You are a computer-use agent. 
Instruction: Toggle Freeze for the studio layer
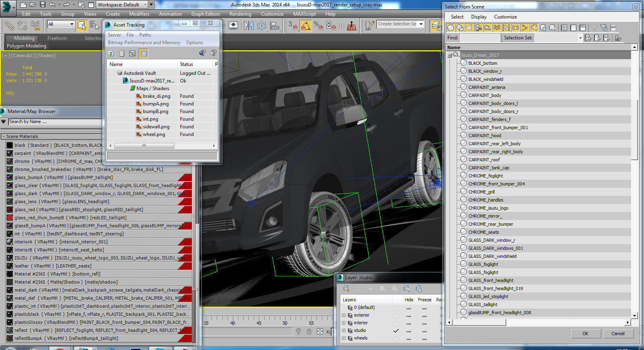pos(424,331)
